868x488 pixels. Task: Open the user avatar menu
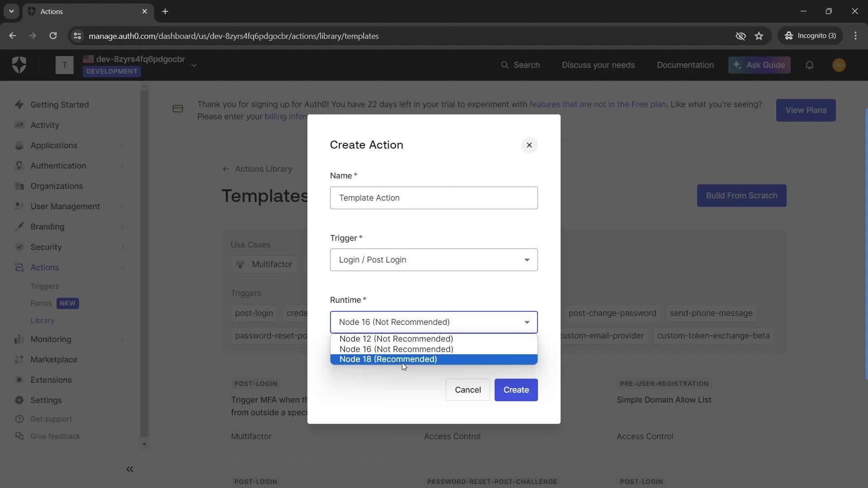click(839, 65)
